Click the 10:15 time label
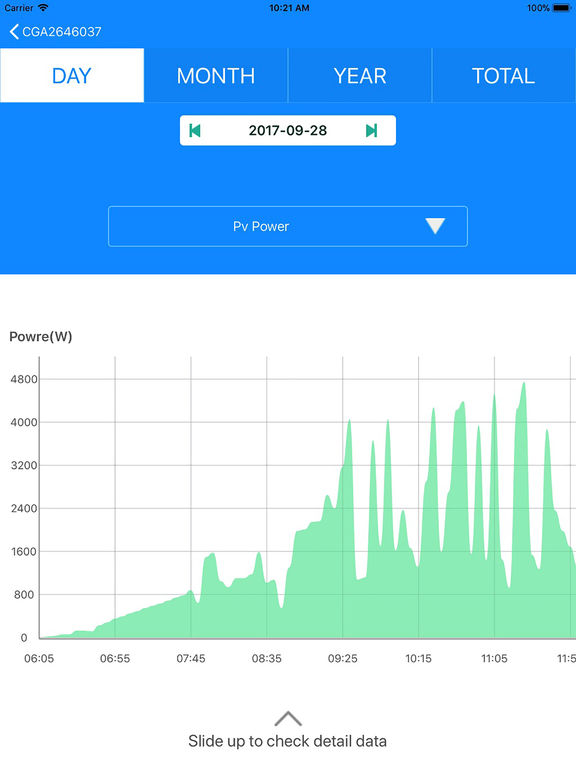This screenshot has width=576, height=768. pyautogui.click(x=418, y=659)
